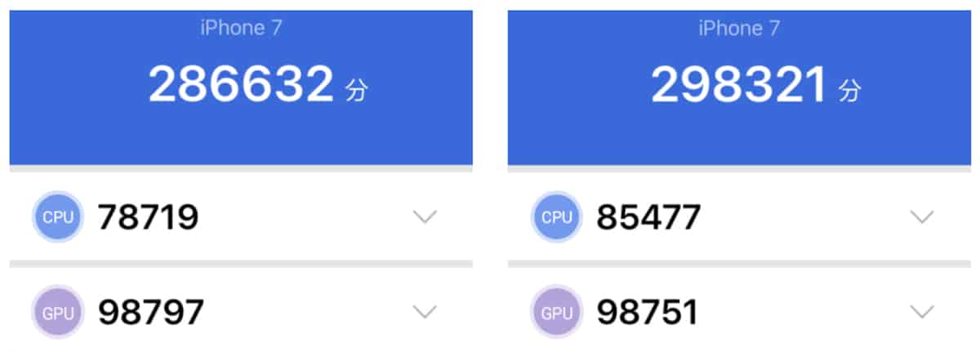Image resolution: width=980 pixels, height=352 pixels.
Task: Click the iPhone 7 title above 298321
Action: point(739,29)
